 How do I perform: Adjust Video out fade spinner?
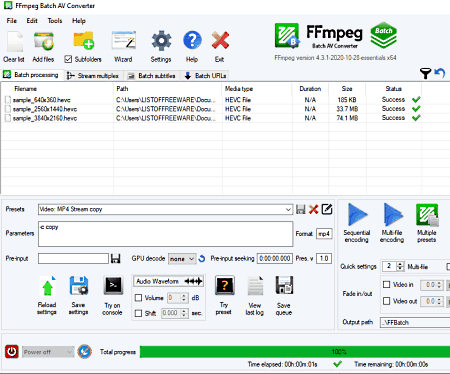pyautogui.click(x=439, y=301)
